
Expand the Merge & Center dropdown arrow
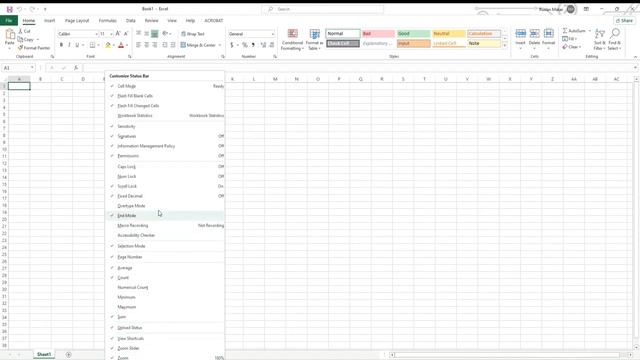[220, 45]
